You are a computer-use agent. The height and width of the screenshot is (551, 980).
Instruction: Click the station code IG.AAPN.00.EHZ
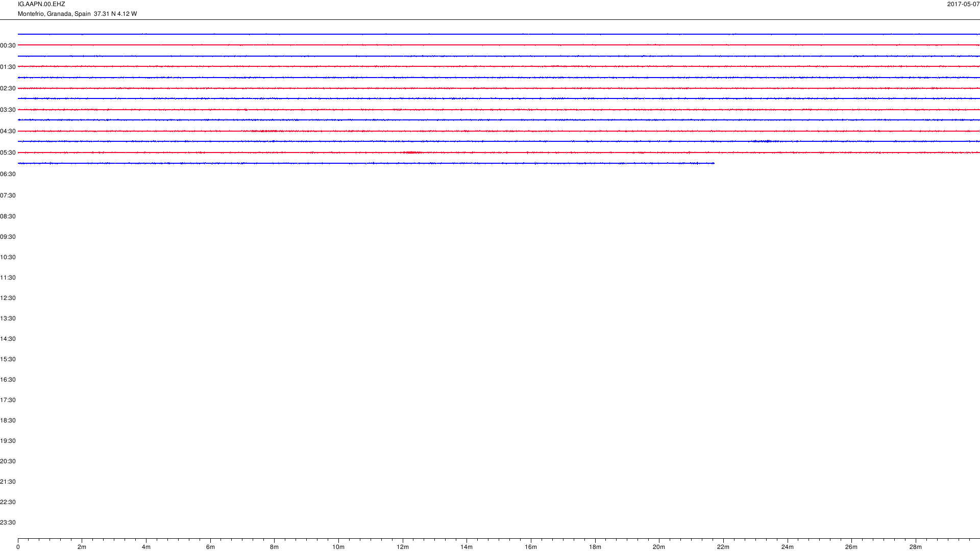(x=41, y=4)
